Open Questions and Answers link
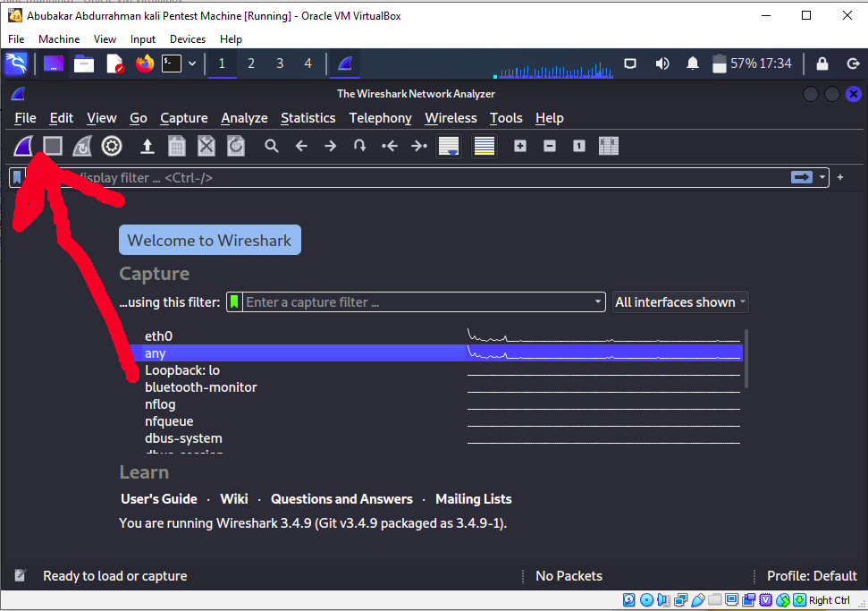Image resolution: width=868 pixels, height=611 pixels. pyautogui.click(x=341, y=499)
